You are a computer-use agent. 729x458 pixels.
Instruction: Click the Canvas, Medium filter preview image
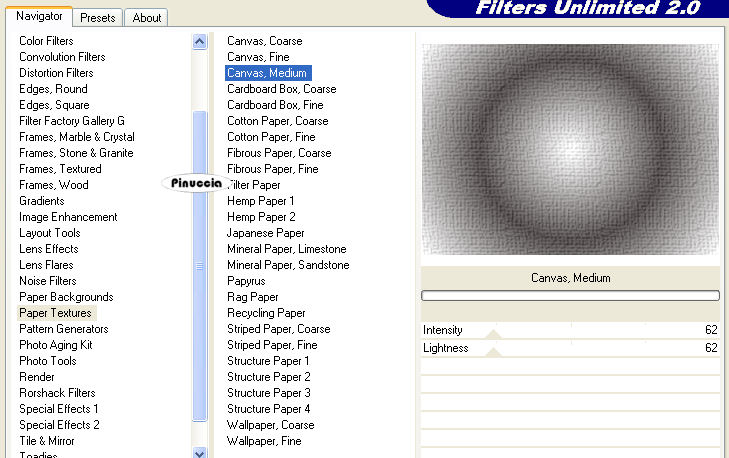pos(570,149)
